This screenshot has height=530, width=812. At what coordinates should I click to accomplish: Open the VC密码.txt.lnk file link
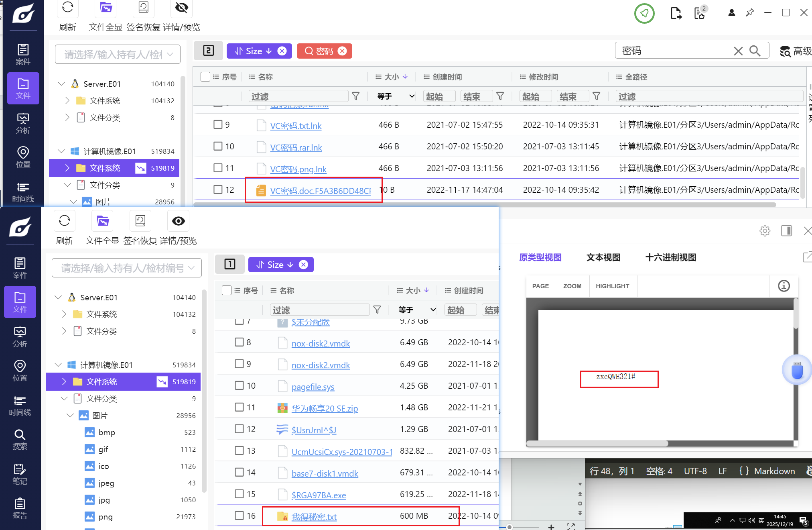pyautogui.click(x=296, y=126)
